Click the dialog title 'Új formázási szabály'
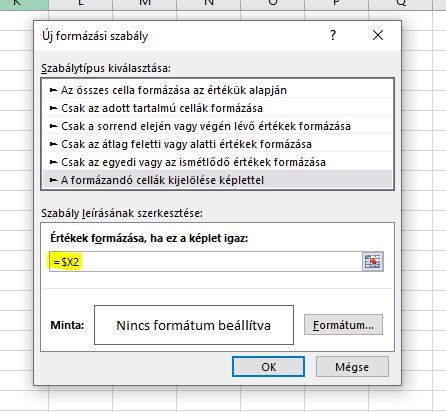 pos(95,36)
